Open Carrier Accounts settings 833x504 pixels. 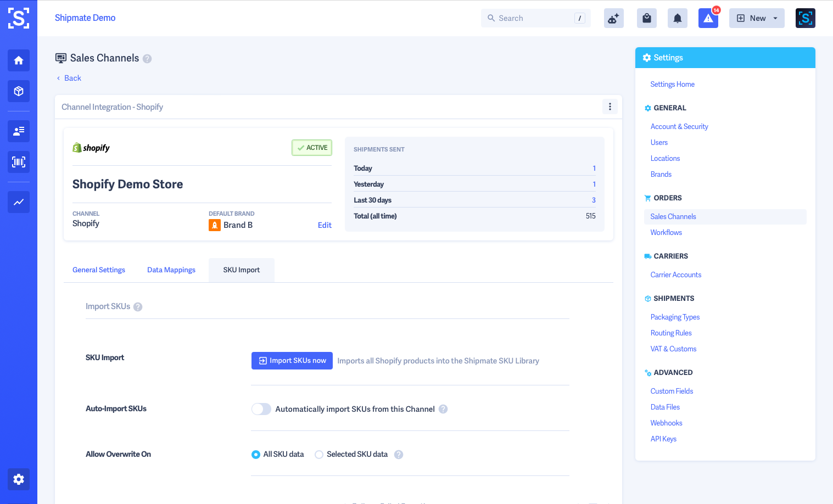coord(676,275)
